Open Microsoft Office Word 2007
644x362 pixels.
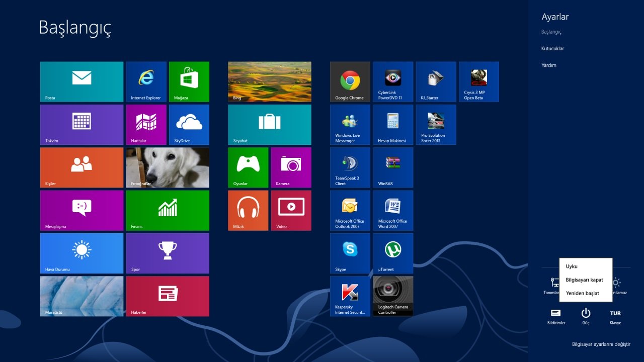[x=393, y=211]
